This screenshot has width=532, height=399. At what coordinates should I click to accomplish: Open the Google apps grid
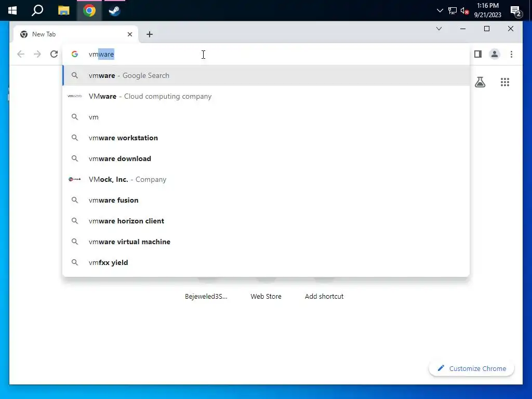click(x=504, y=82)
